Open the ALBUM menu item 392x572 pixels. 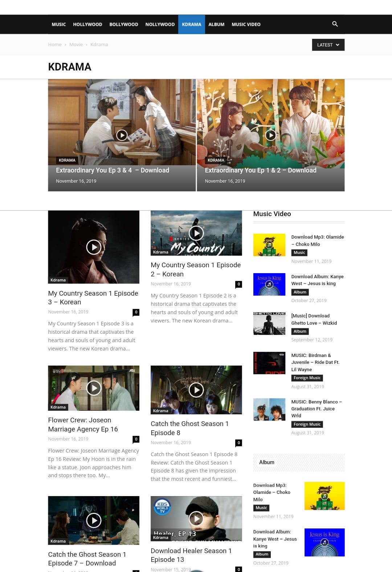(x=216, y=24)
